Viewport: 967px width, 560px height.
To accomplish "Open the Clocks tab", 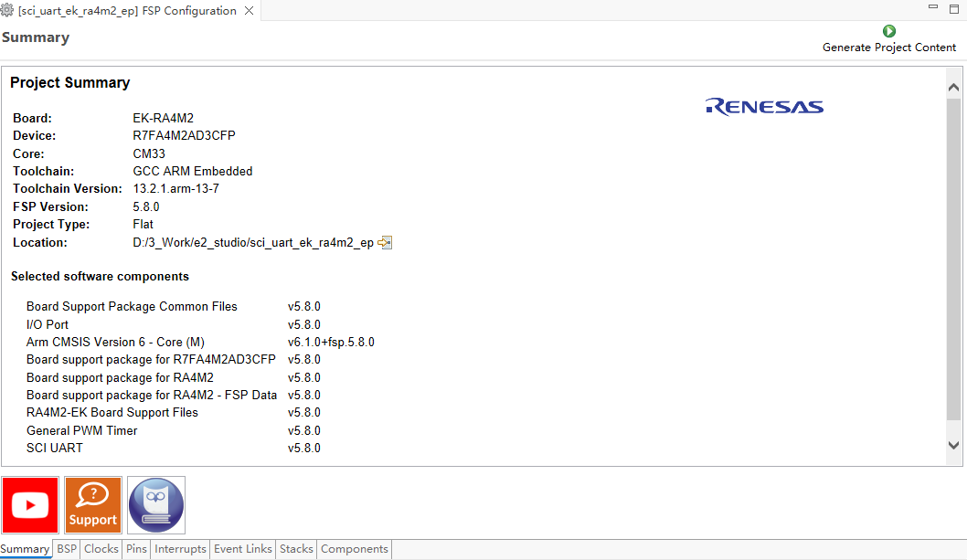I will coord(101,549).
